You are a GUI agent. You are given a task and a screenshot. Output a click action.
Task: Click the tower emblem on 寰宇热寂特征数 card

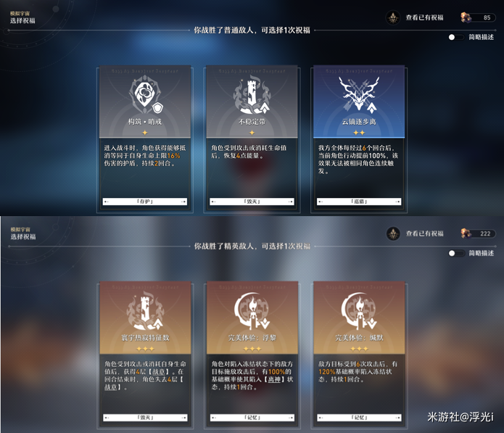point(145,311)
